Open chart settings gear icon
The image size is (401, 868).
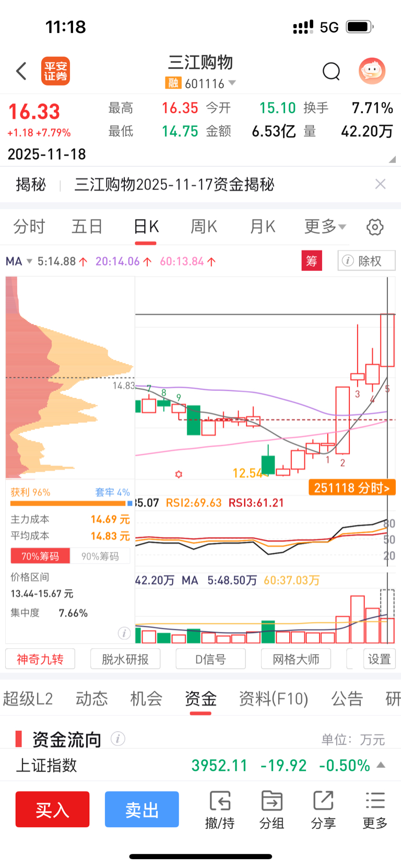[375, 227]
